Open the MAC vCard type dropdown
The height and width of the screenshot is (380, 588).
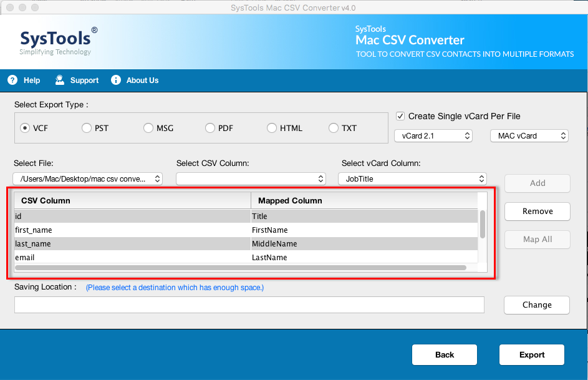[529, 136]
